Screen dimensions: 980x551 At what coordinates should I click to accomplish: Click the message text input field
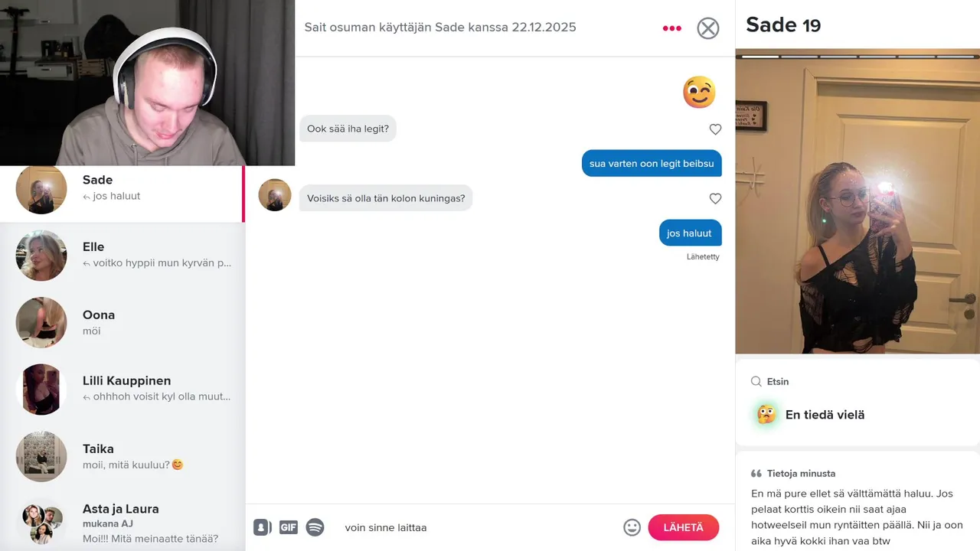pyautogui.click(x=479, y=527)
